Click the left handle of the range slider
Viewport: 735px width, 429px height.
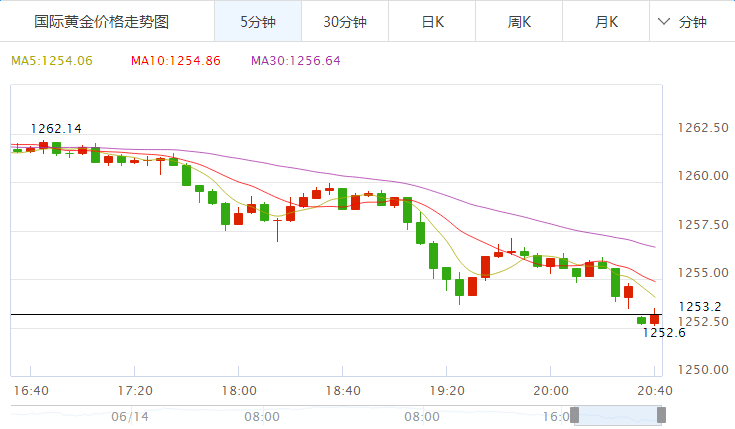coord(574,415)
